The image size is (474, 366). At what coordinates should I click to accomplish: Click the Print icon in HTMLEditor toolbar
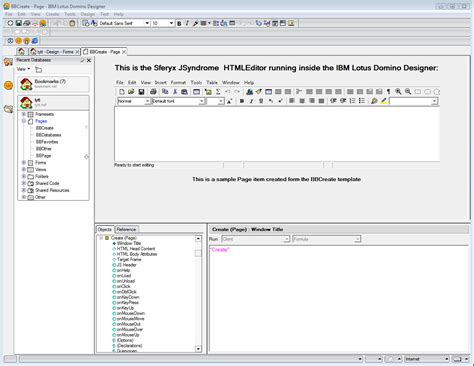(153, 92)
